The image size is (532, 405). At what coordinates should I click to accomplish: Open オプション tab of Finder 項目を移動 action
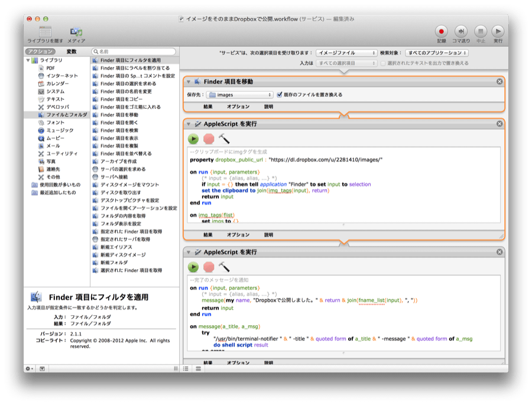238,106
